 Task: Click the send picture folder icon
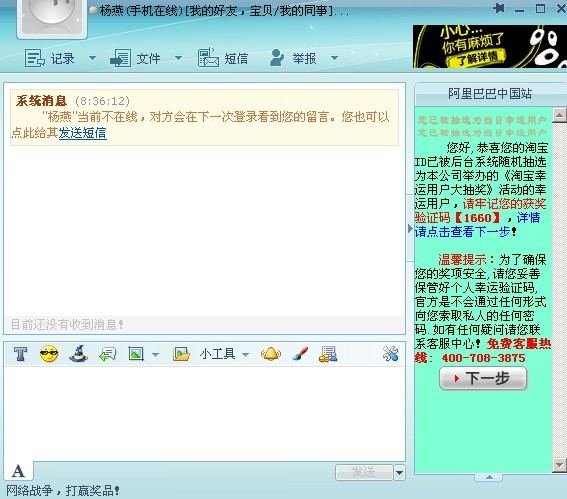pyautogui.click(x=181, y=354)
